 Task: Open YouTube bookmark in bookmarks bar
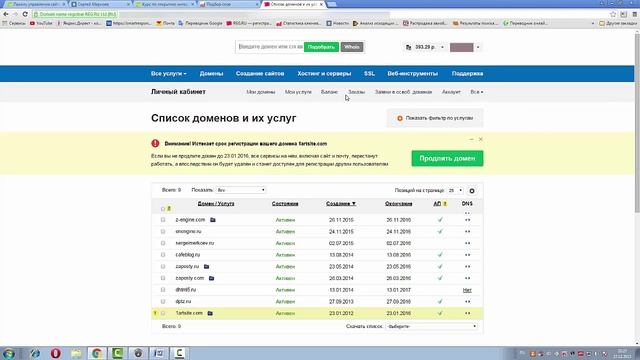41,23
